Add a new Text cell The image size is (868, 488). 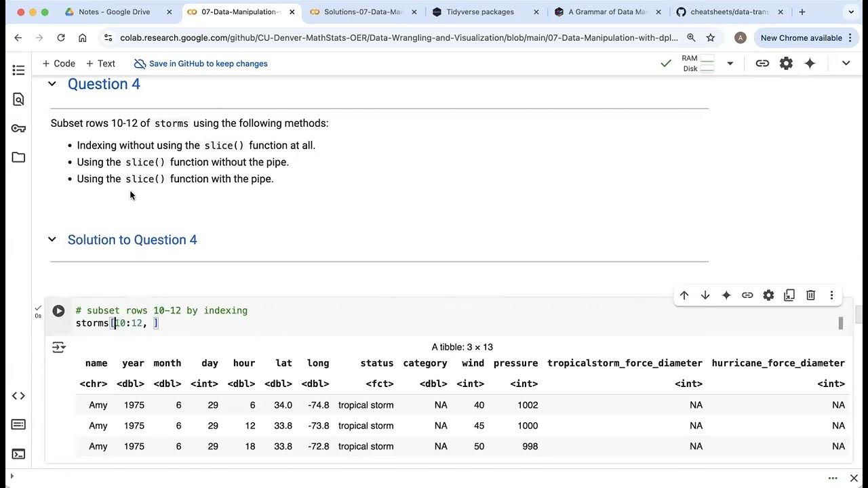pos(100,64)
